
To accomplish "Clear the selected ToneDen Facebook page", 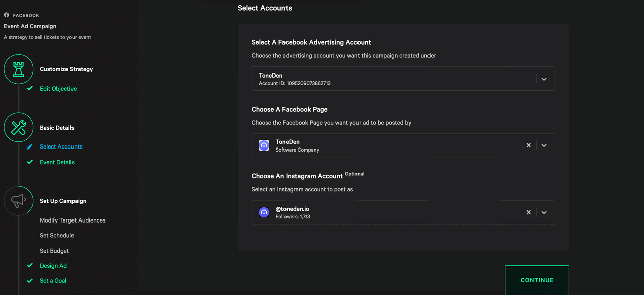I will tap(528, 145).
